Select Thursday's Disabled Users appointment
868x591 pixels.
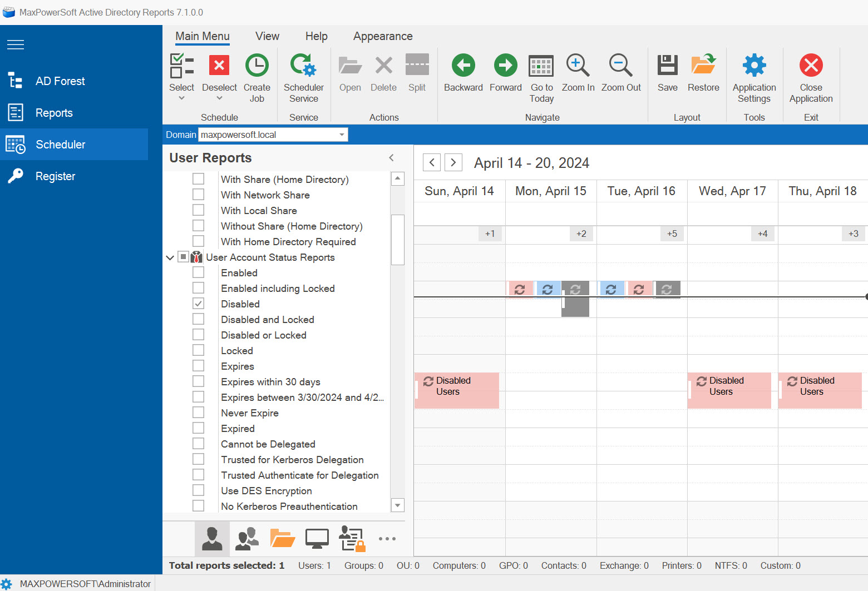tap(820, 390)
